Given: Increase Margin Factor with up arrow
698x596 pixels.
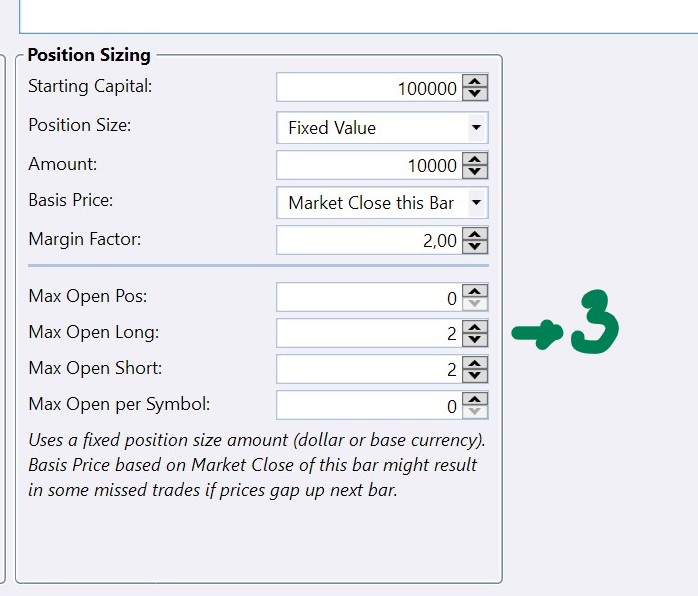Looking at the screenshot, I should click(476, 234).
